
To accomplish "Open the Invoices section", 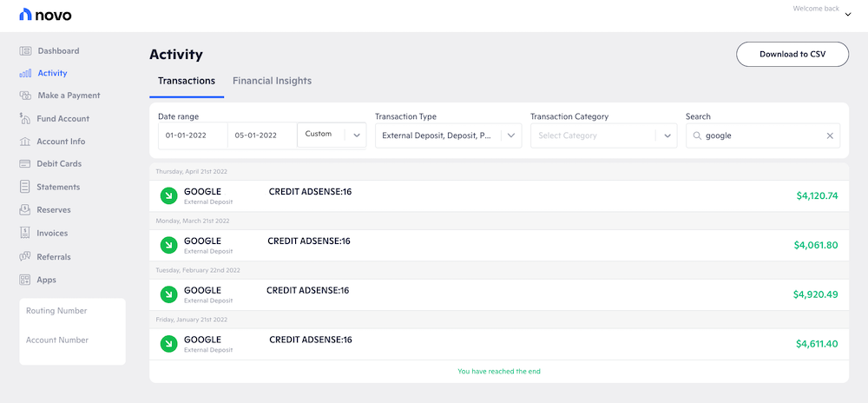I will click(52, 233).
